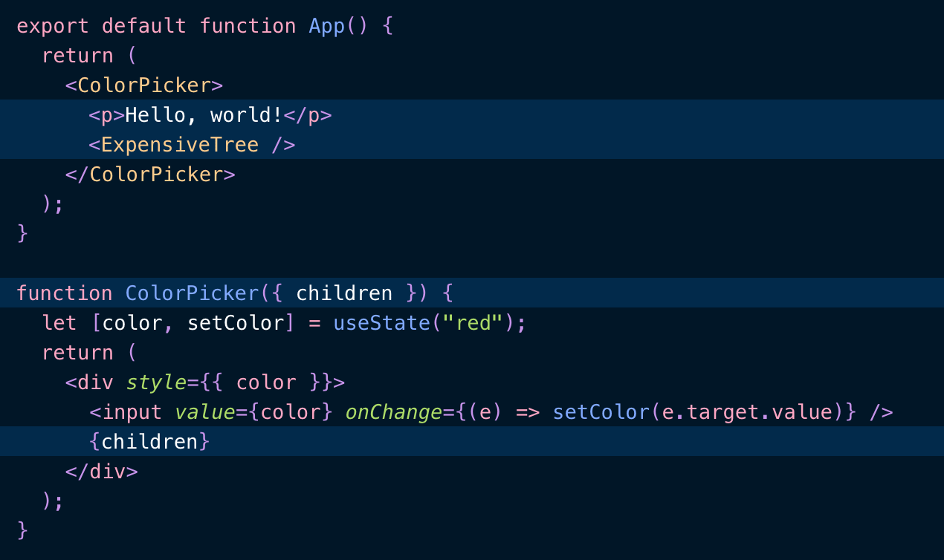
Task: Select the App function name
Action: pyautogui.click(x=326, y=26)
